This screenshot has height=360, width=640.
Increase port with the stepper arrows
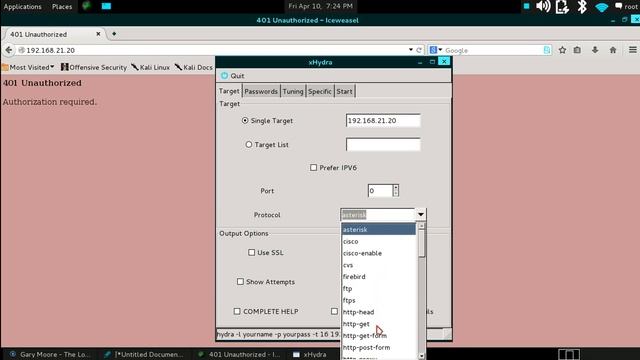pyautogui.click(x=396, y=187)
